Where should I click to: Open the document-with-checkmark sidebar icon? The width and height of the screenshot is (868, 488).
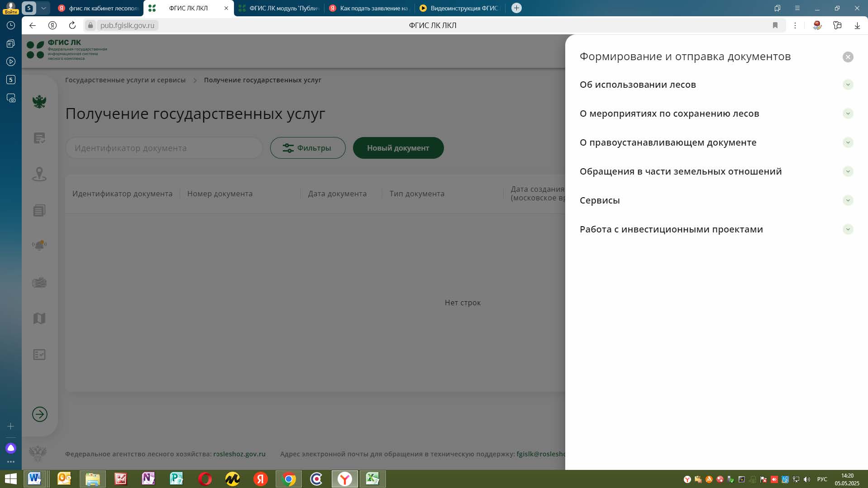coord(39,138)
